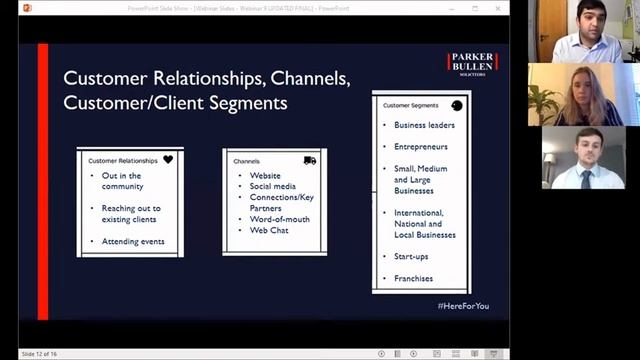Screen dimensions: 640x360
Task: Select the middle video tile with blonde woman
Action: pos(584,94)
